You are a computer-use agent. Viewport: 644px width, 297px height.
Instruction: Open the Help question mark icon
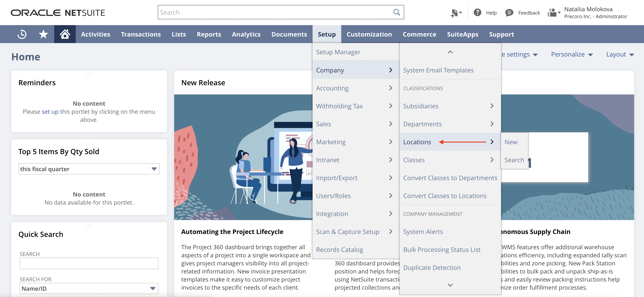click(478, 13)
